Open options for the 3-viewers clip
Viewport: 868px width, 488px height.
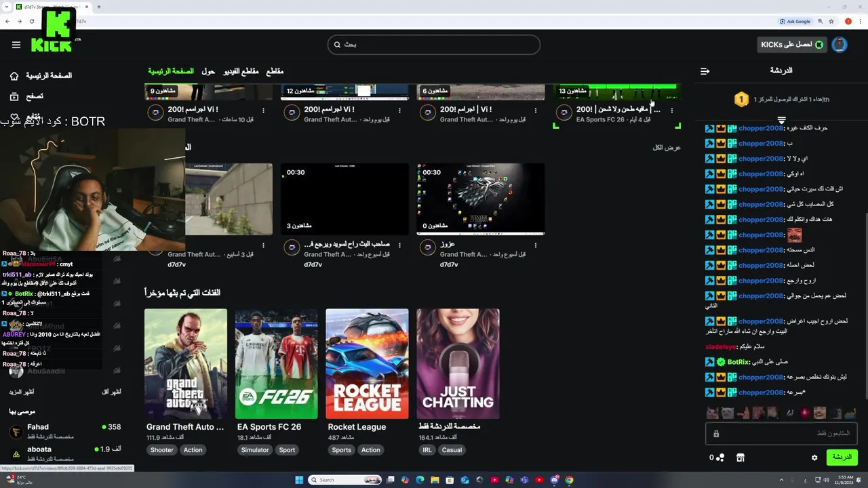click(x=399, y=245)
